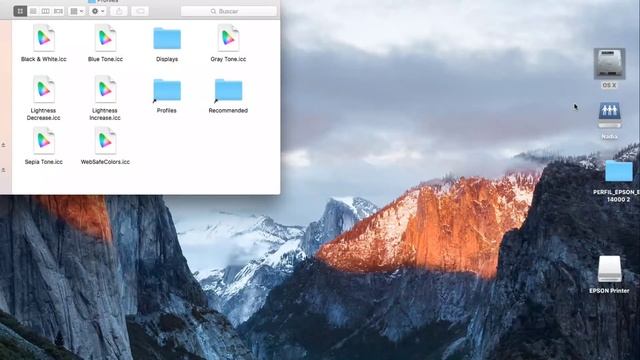
Task: Switch Finder to list view
Action: (33, 11)
